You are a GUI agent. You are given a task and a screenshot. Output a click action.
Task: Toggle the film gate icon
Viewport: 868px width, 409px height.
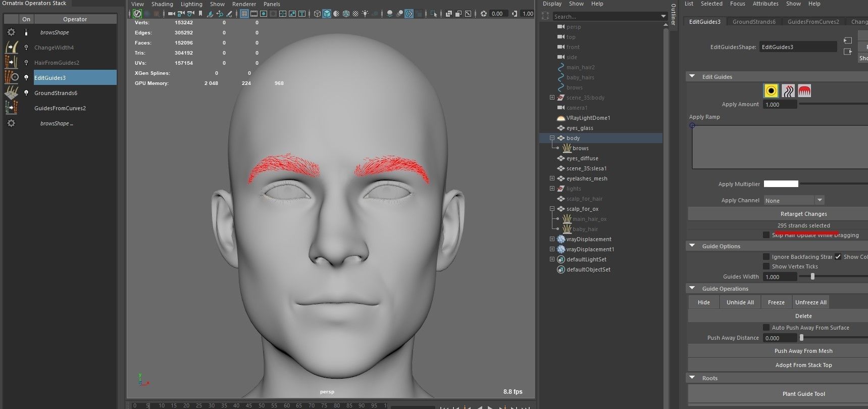coord(254,14)
